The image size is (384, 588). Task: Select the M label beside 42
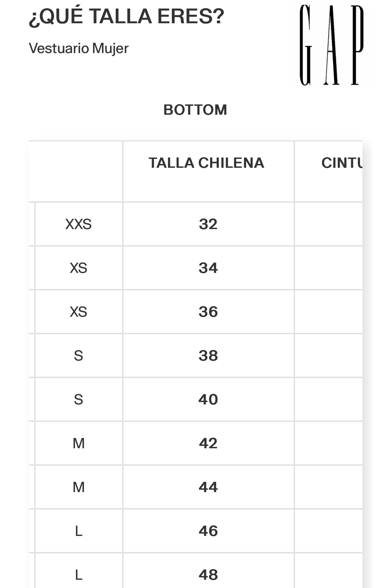pos(79,443)
